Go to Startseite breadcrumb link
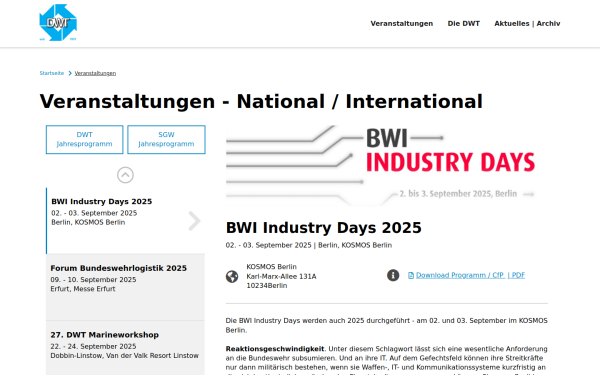The width and height of the screenshot is (600, 375). click(x=52, y=73)
